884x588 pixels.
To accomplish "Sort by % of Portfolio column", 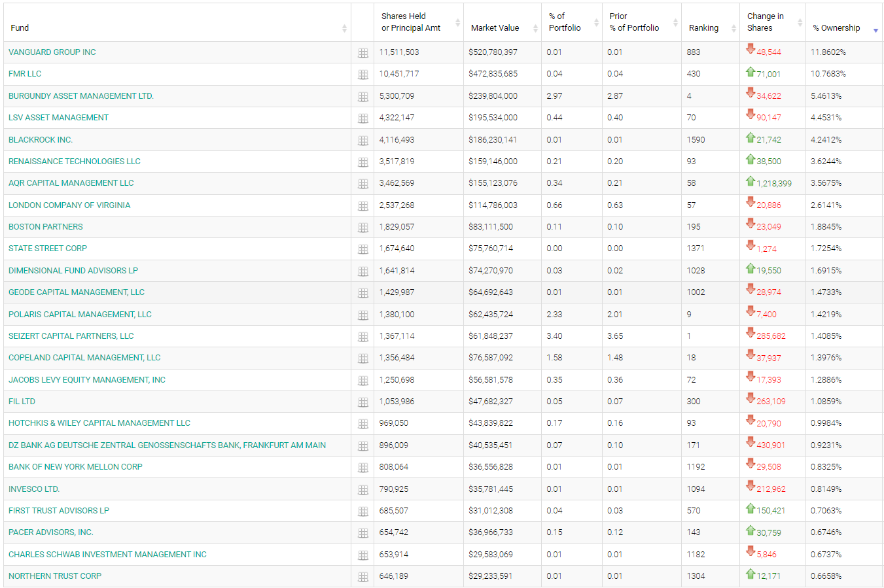I will pyautogui.click(x=572, y=22).
